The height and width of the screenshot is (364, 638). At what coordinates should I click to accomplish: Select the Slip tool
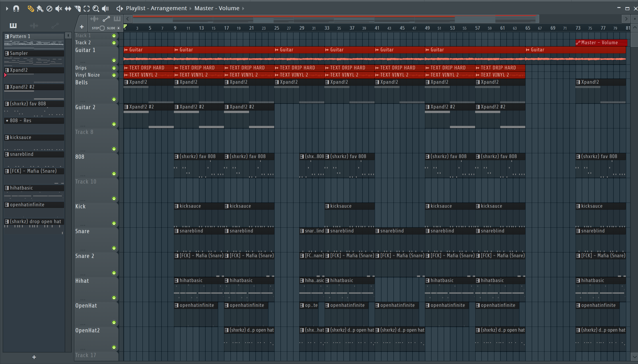pyautogui.click(x=68, y=9)
